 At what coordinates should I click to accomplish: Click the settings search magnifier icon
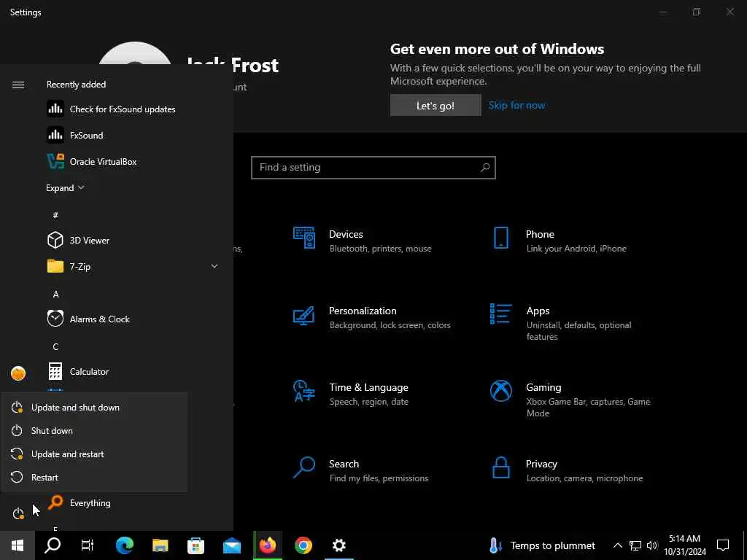(485, 167)
